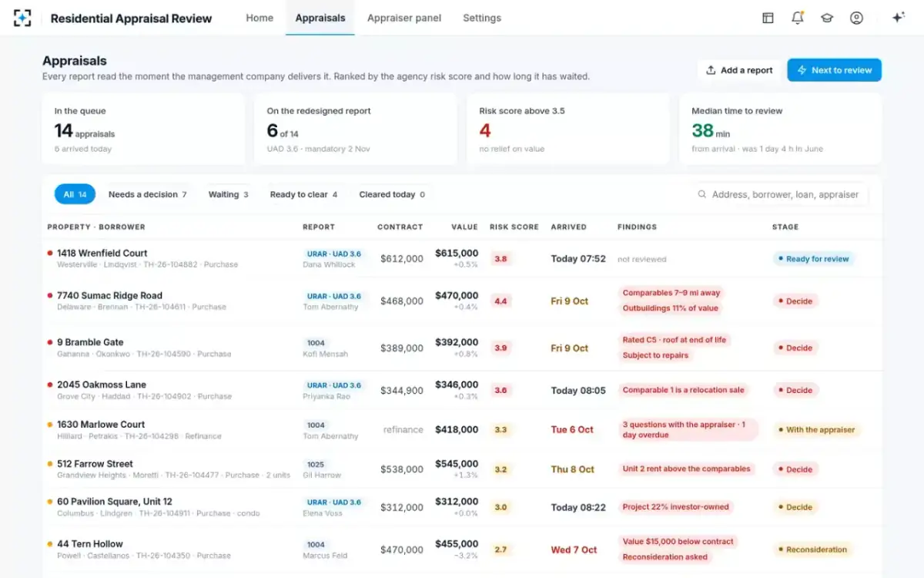Launch the sparkle assistant icon

tap(898, 18)
